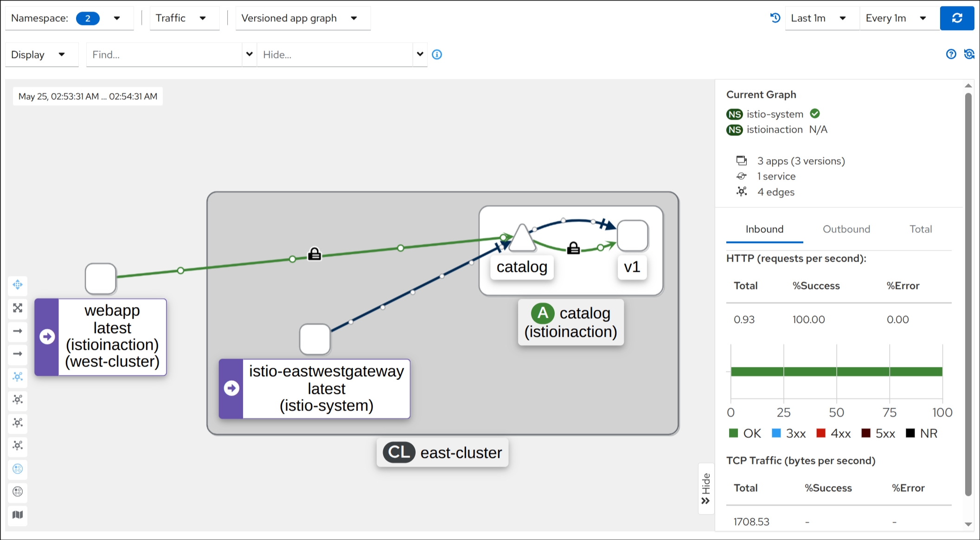
Task: Click the TCP total value 1708.53
Action: (751, 522)
